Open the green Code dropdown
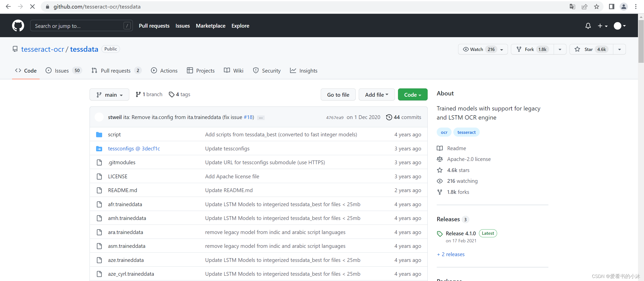Screen dimensions: 644x281 (x=413, y=95)
